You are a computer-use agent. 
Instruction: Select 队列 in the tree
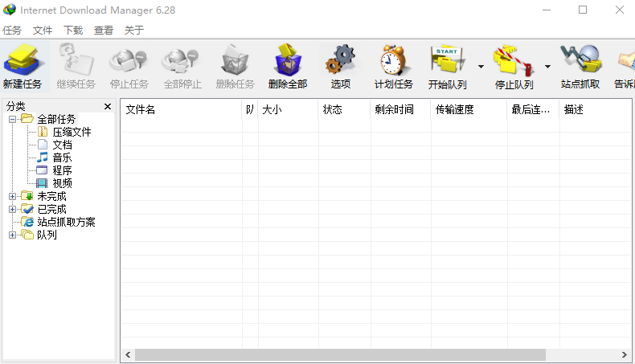coord(47,235)
